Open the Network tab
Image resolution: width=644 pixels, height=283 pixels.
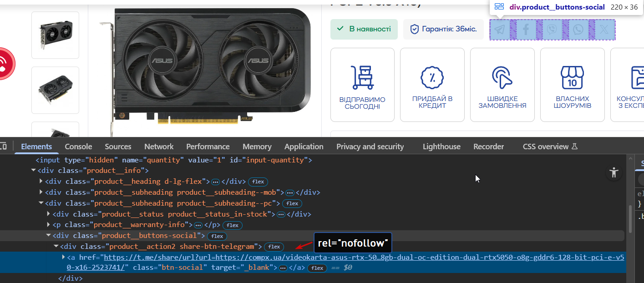[x=159, y=147]
